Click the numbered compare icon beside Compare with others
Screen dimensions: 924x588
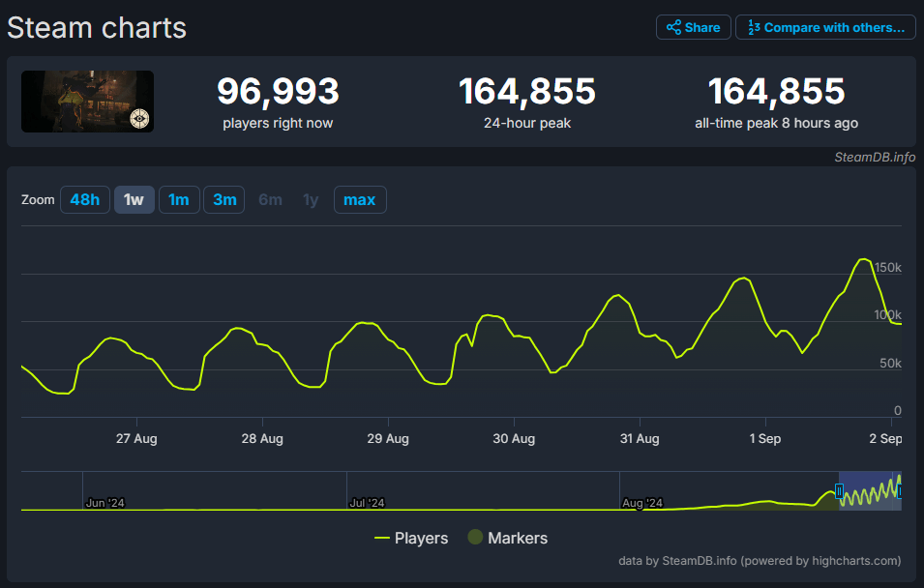[x=752, y=27]
